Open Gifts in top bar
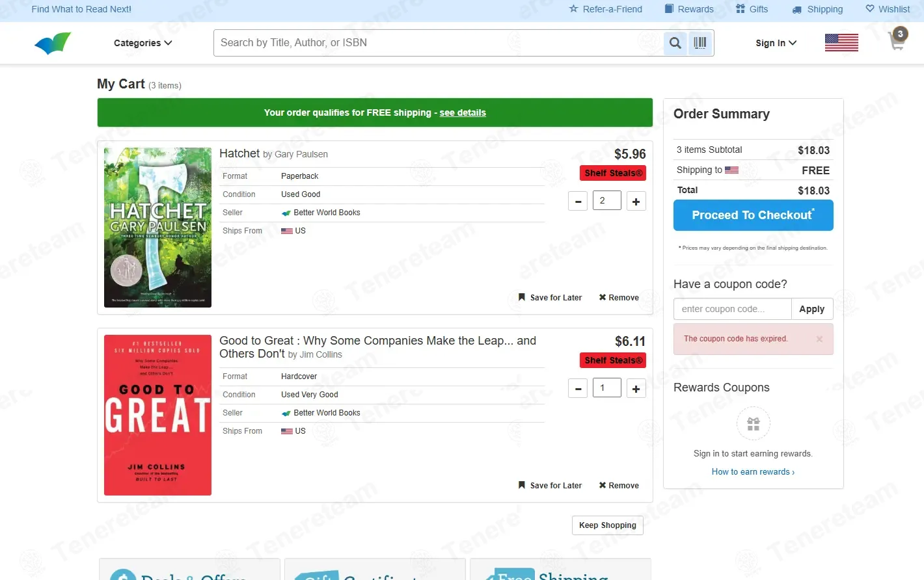 click(x=752, y=9)
